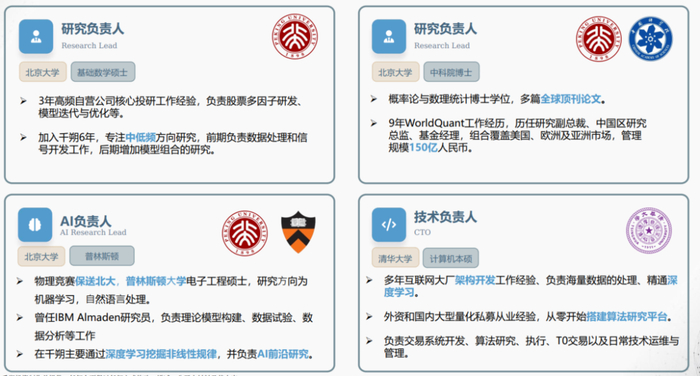This screenshot has width=700, height=376.
Task: Click the brain icon next to AI负责人
Action: click(x=35, y=225)
